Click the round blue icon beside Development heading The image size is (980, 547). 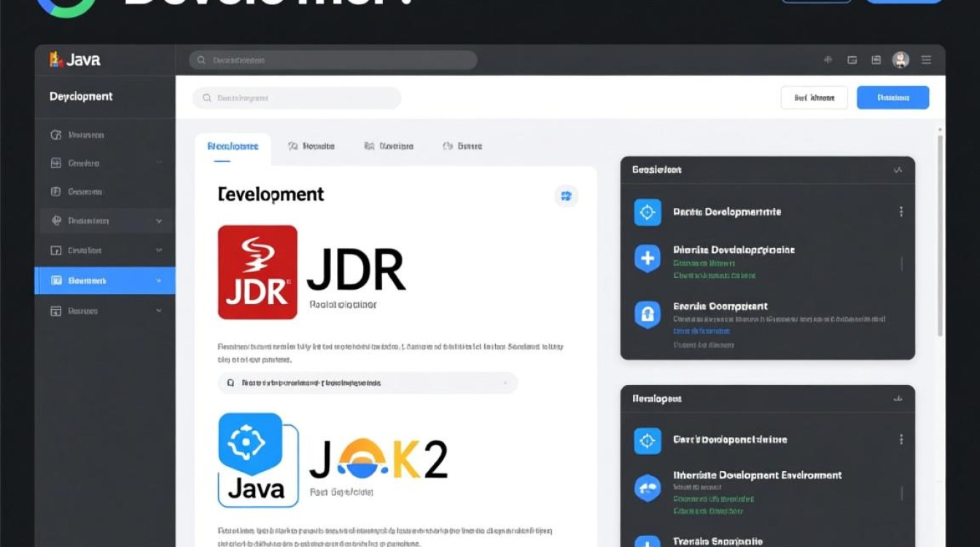[566, 195]
